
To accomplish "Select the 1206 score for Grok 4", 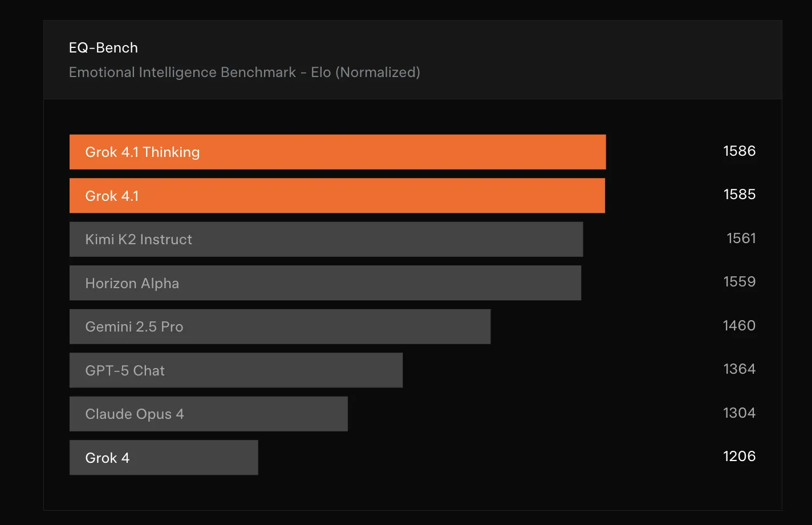I will (x=739, y=456).
